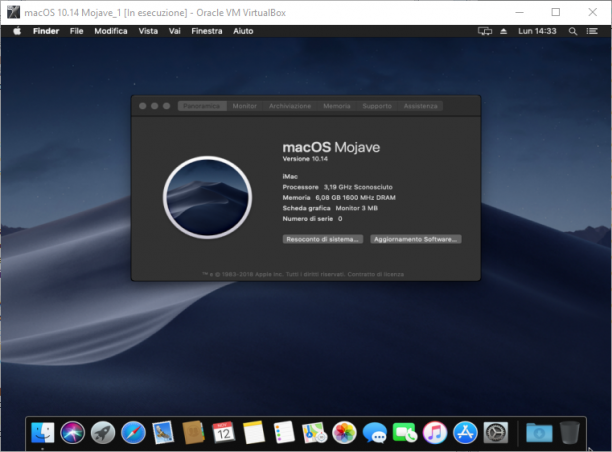Open Spotlight search magnifier icon
The image size is (612, 452).
(573, 31)
